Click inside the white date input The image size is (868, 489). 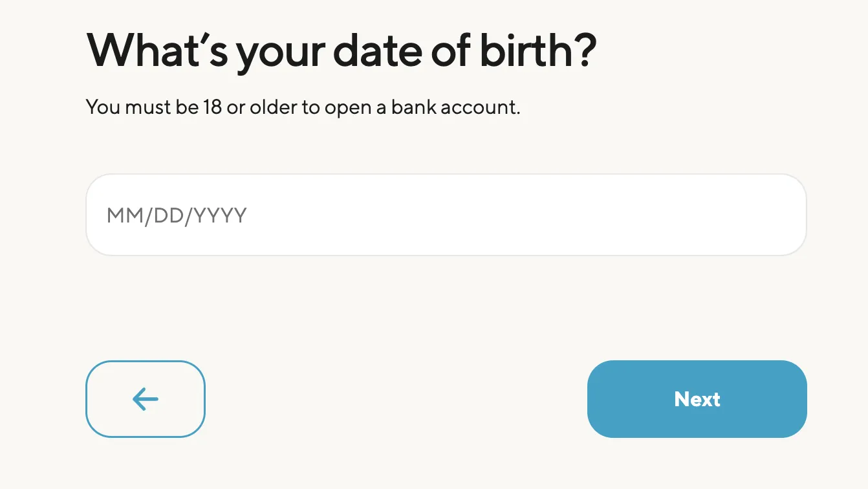point(446,214)
